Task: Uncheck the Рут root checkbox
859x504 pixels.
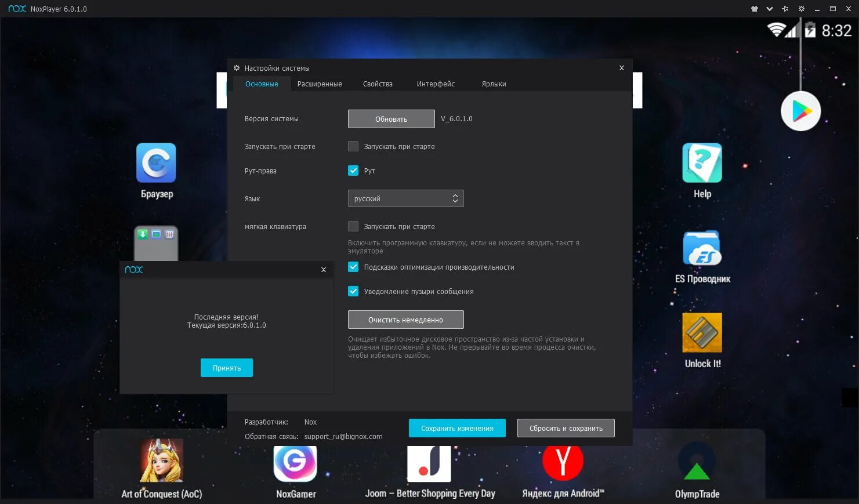Action: [x=353, y=171]
